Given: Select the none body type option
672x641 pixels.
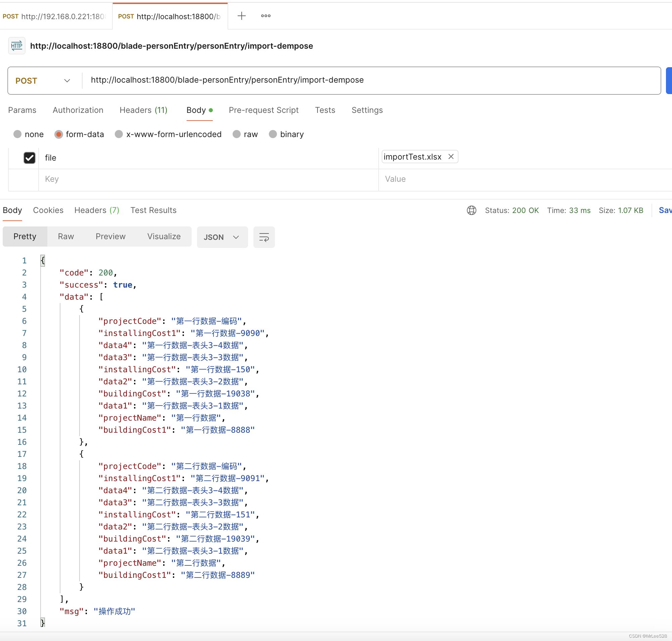Looking at the screenshot, I should 17,134.
